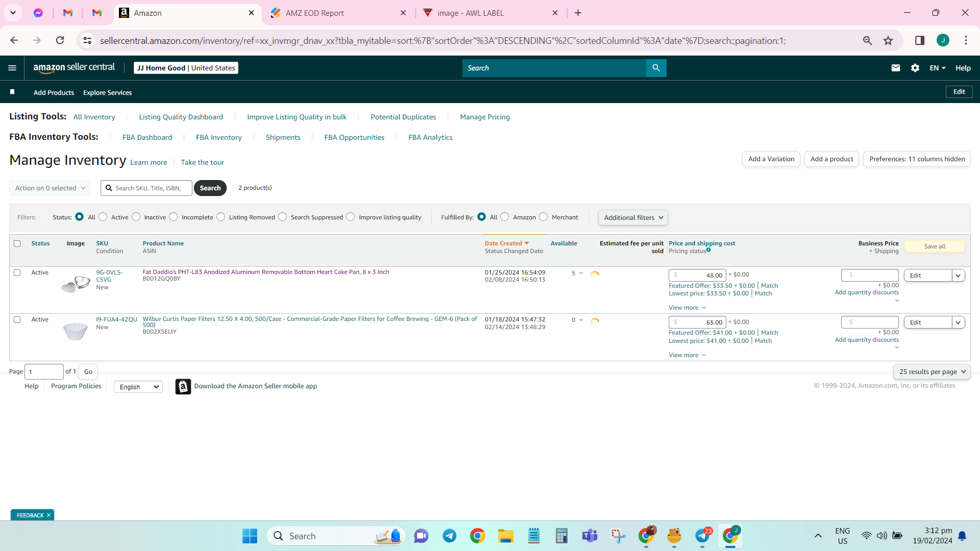Open the Windows Start menu

click(250, 536)
